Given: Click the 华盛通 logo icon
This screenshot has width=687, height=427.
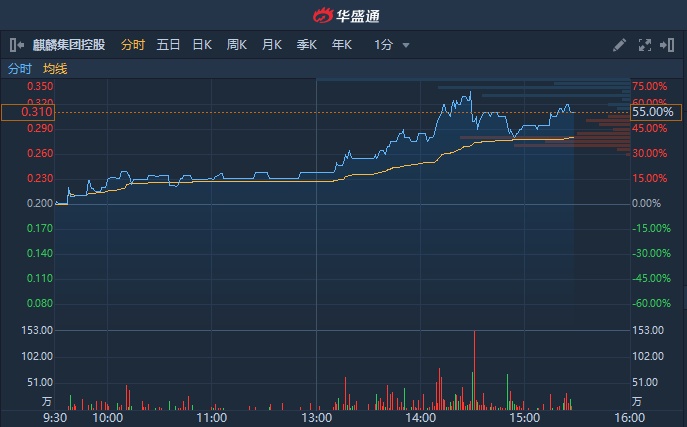Looking at the screenshot, I should coord(322,15).
